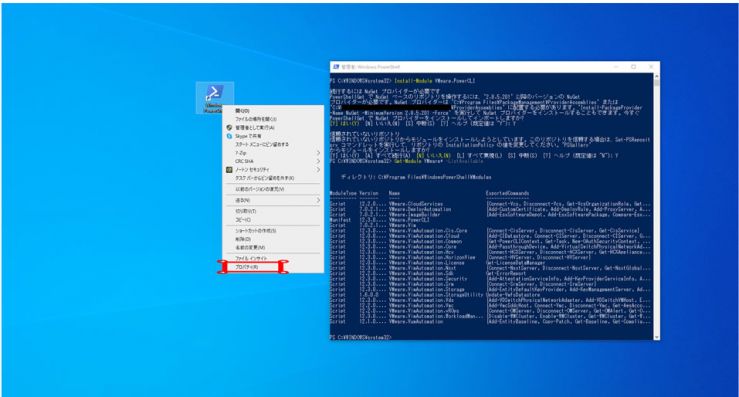The image size is (739, 397).
Task: Open the CRC SHA submenu entry
Action: pyautogui.click(x=273, y=161)
